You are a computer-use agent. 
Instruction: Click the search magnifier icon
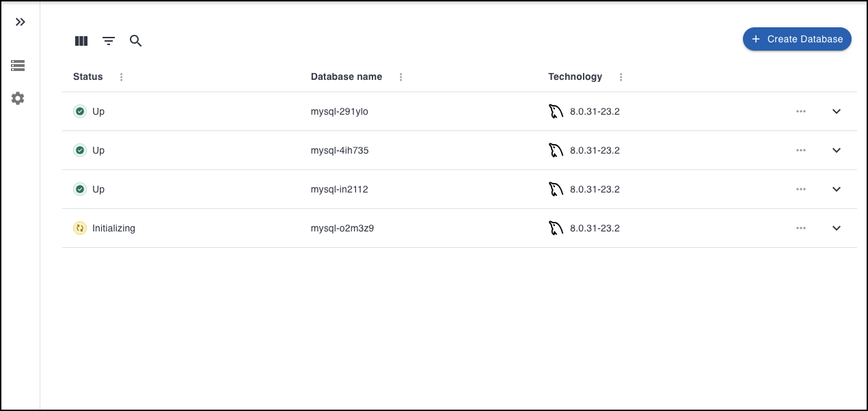136,41
